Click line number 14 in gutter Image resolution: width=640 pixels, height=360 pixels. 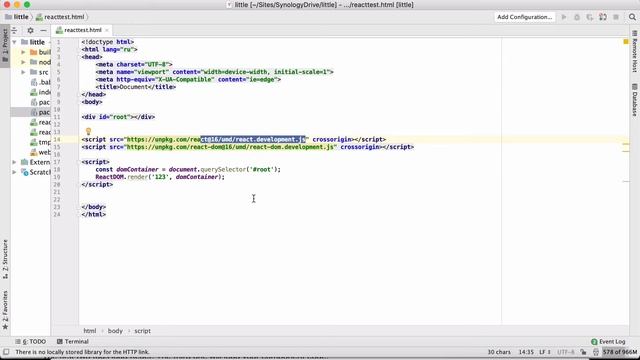57,140
